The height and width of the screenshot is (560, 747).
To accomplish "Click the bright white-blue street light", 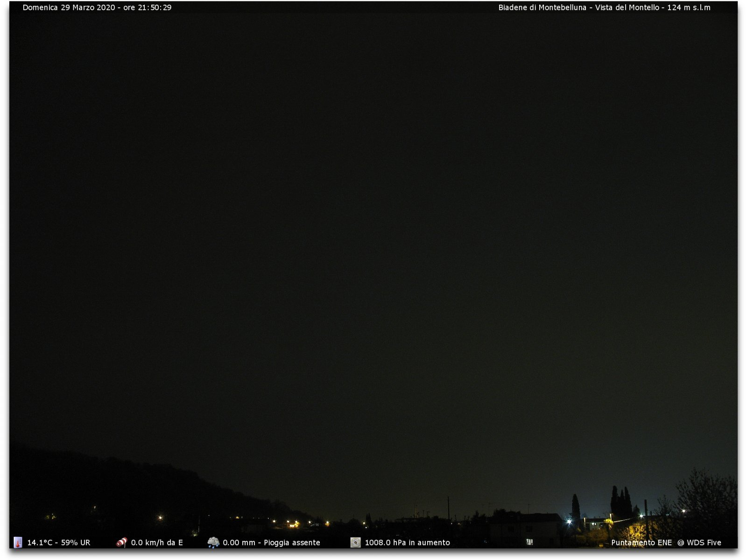I will [569, 522].
